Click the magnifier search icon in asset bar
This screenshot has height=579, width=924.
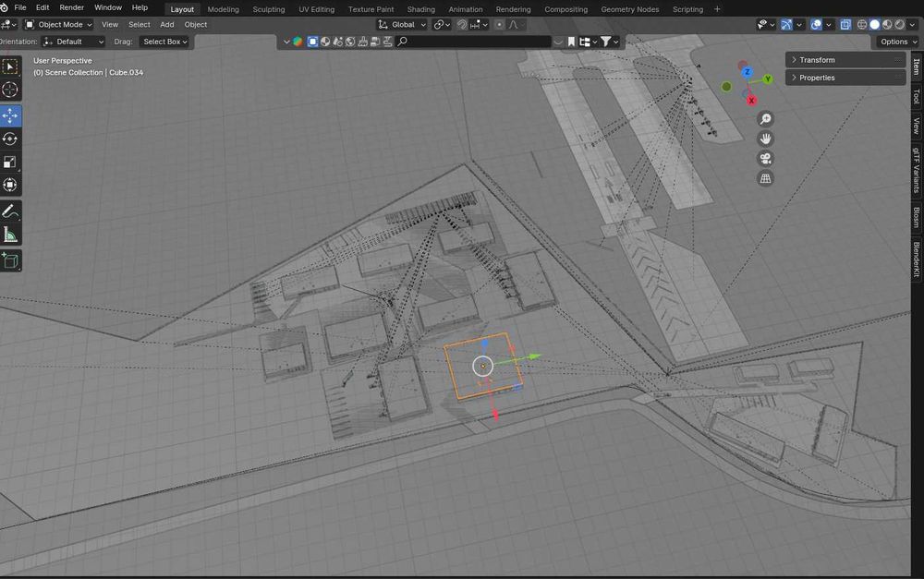(403, 42)
